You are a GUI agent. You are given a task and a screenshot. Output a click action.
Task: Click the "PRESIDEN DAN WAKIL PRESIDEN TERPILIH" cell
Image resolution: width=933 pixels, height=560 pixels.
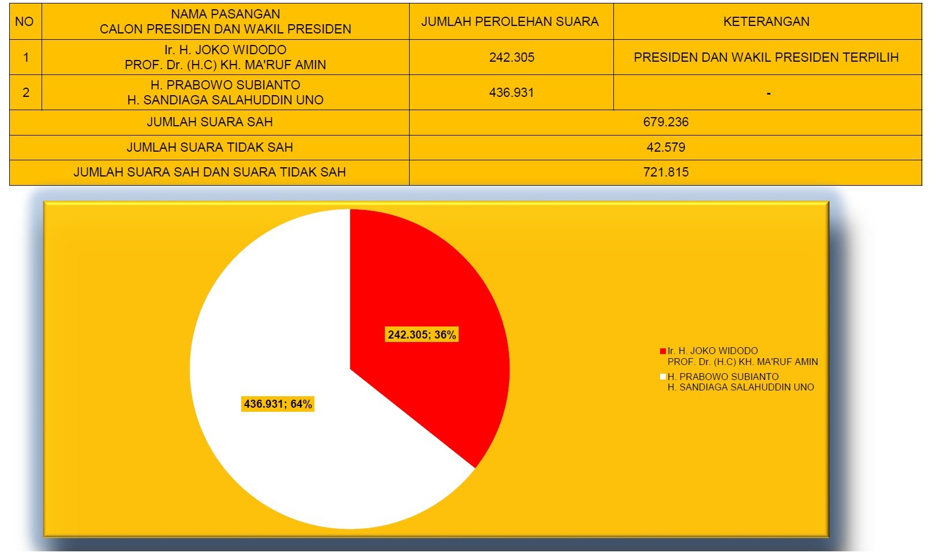pos(766,57)
